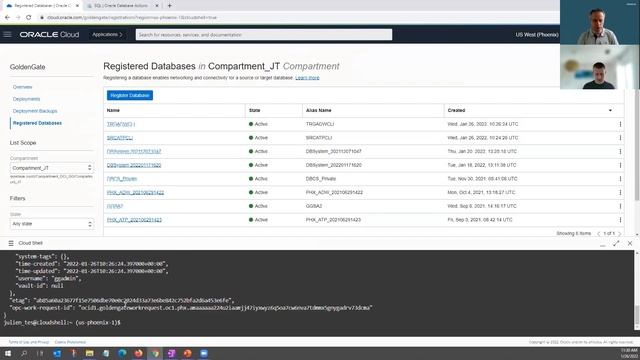Toggle the Created column sort arrow
This screenshot has height=360, width=640.
pyautogui.click(x=610, y=110)
